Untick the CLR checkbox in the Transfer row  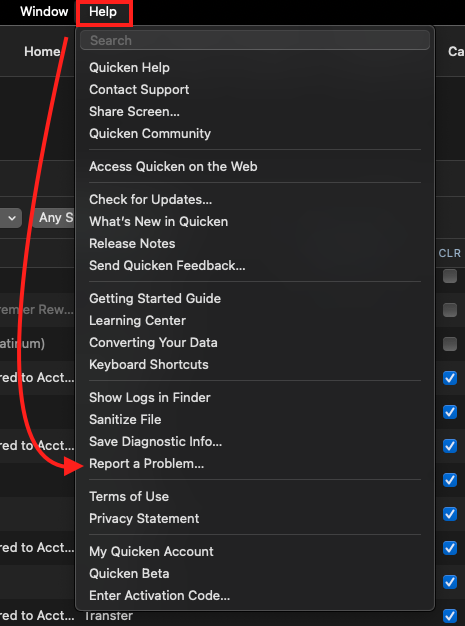(x=450, y=616)
